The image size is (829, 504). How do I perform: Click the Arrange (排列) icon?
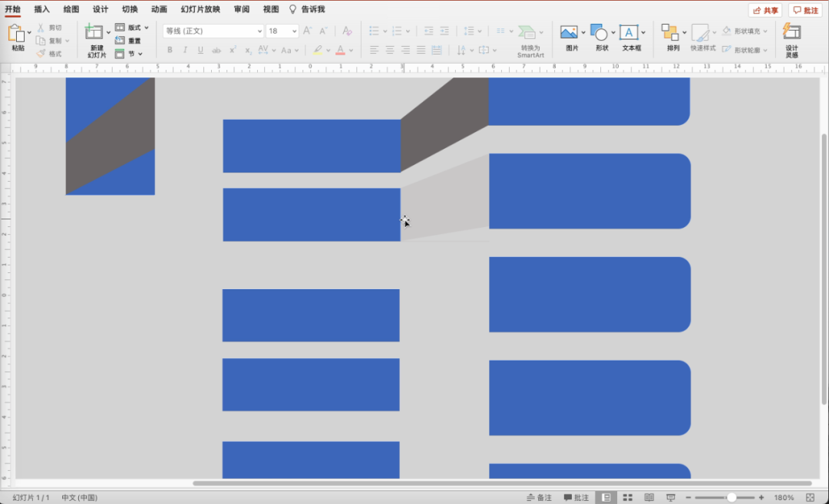point(670,32)
